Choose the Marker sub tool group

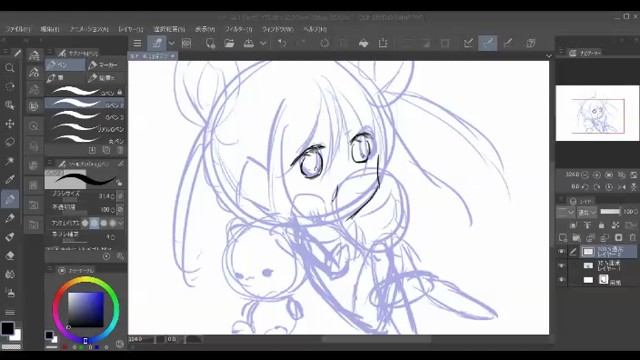coord(103,65)
